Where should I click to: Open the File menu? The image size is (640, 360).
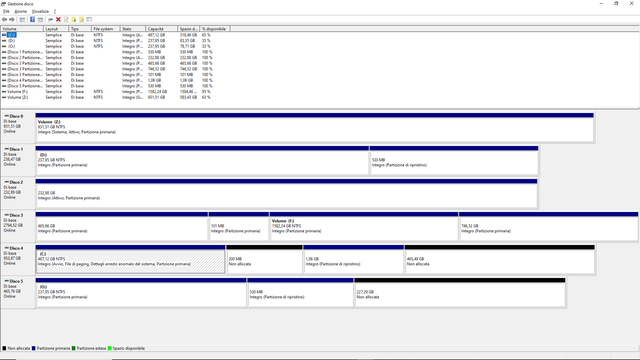6,11
